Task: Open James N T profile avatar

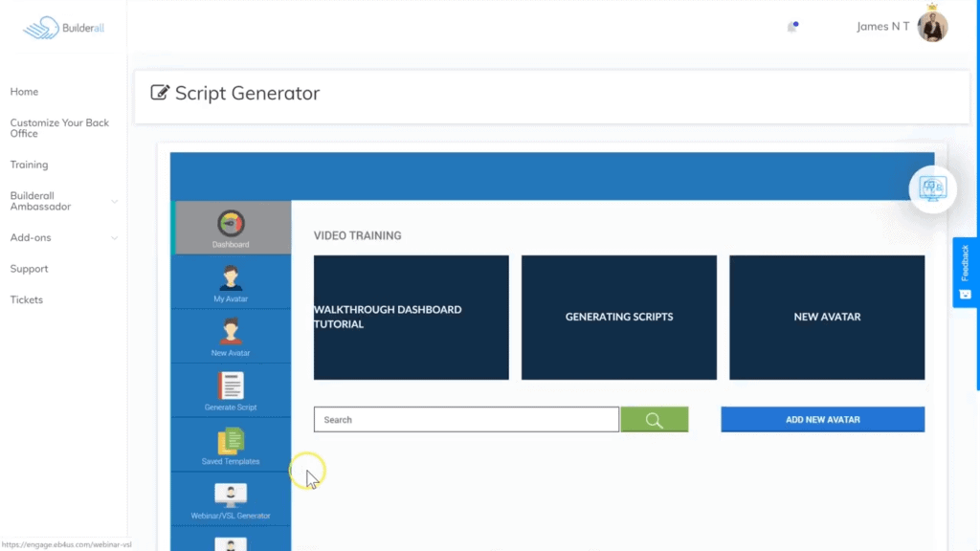Action: [932, 26]
